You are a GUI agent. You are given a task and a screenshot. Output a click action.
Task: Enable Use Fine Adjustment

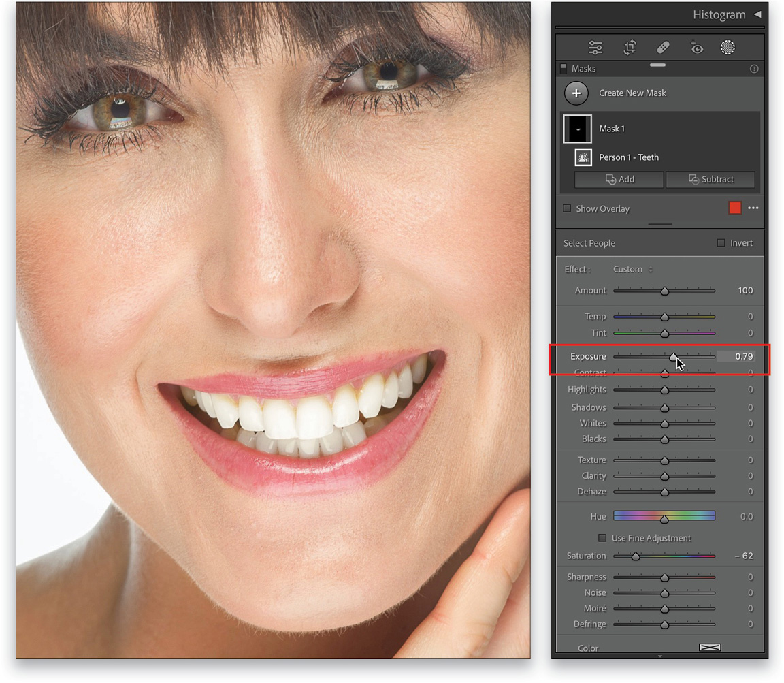(x=602, y=538)
